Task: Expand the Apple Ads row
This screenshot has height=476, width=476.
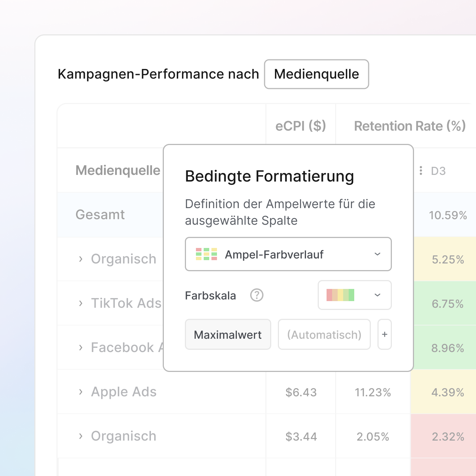Action: [81, 392]
